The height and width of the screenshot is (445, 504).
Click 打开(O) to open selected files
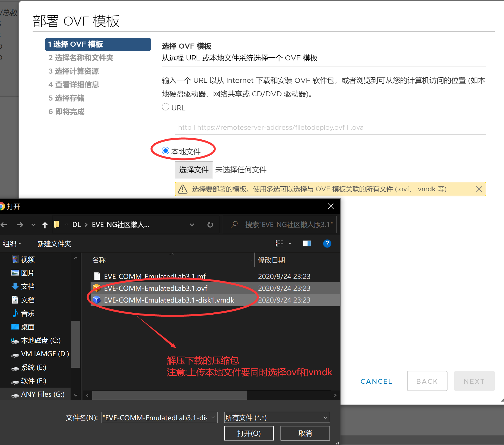pos(249,433)
